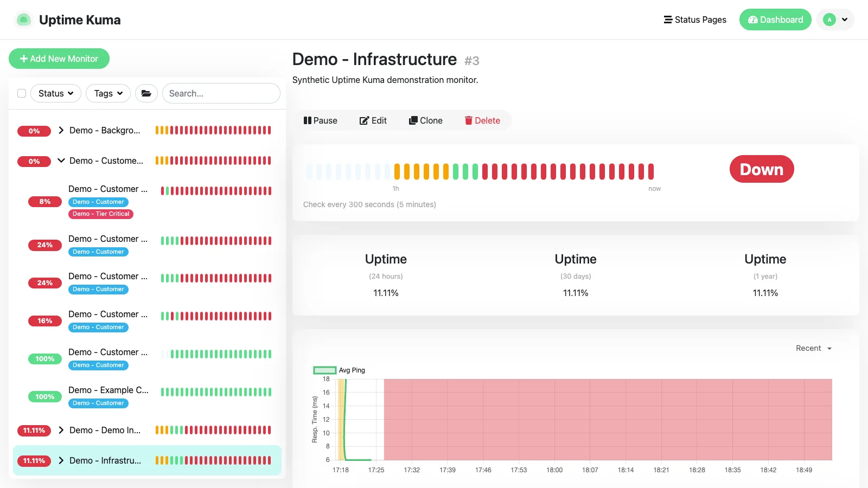Toggle the select-all monitors checkbox
868x488 pixels.
pos(22,93)
